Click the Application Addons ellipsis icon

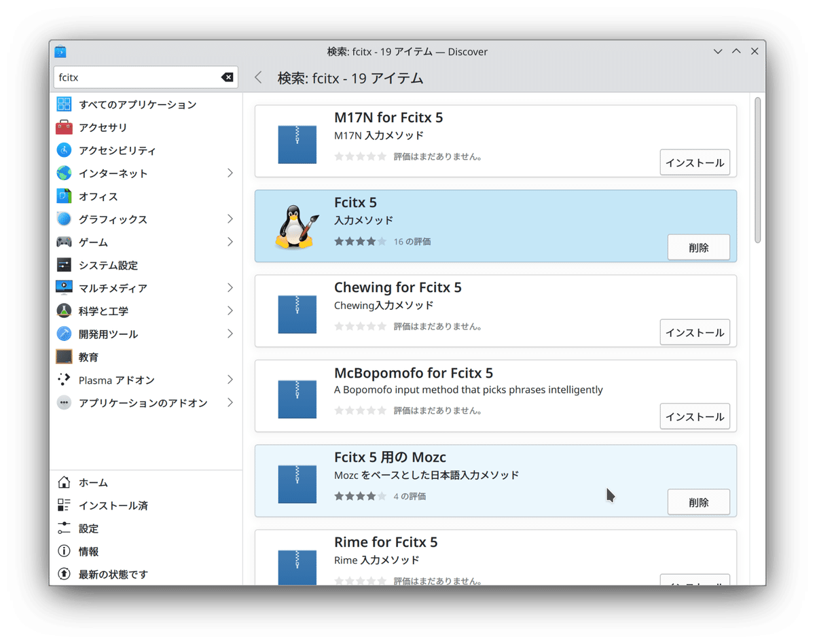[64, 403]
